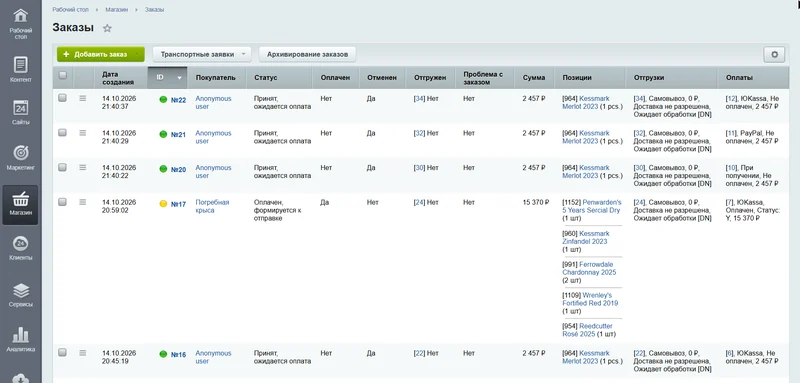Open shipment [34] link in Отгружен column

(419, 98)
